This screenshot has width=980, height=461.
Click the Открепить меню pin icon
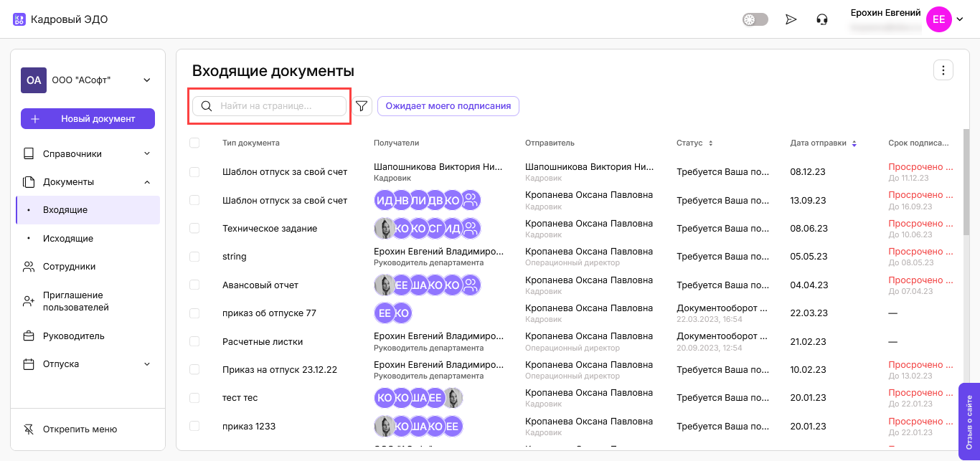29,429
